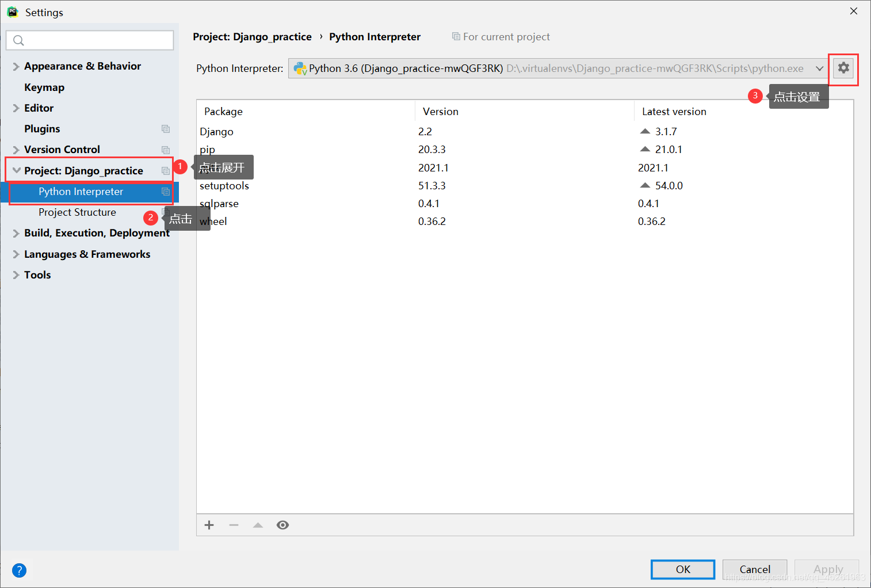Image resolution: width=871 pixels, height=588 pixels.
Task: Click Python icon in interpreter combo box
Action: (x=300, y=68)
